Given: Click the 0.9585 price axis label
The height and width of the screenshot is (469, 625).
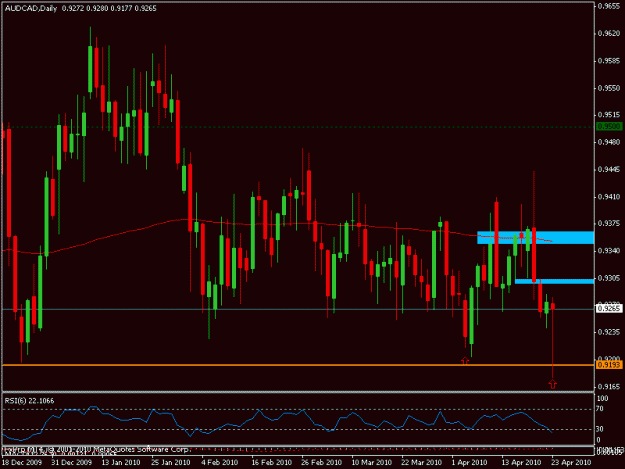Looking at the screenshot, I should pyautogui.click(x=609, y=61).
